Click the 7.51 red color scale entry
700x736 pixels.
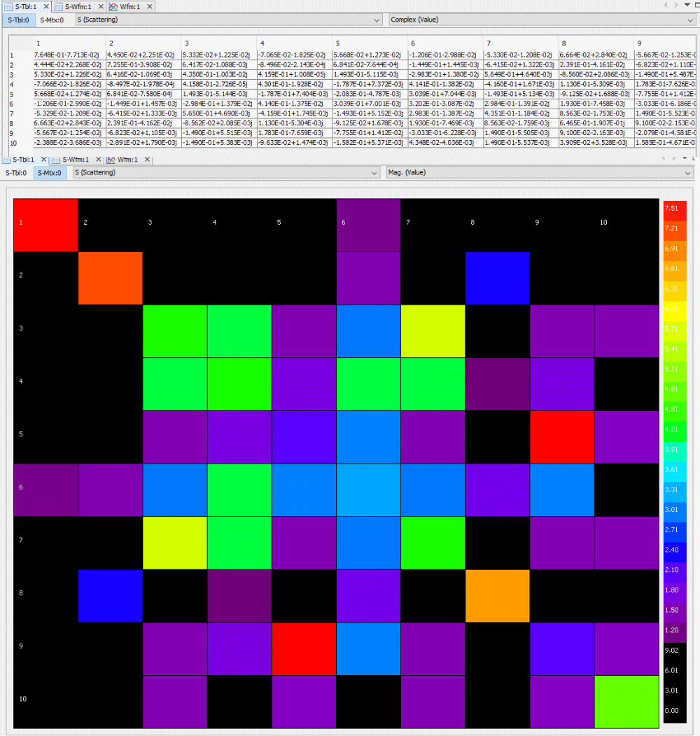pos(671,208)
